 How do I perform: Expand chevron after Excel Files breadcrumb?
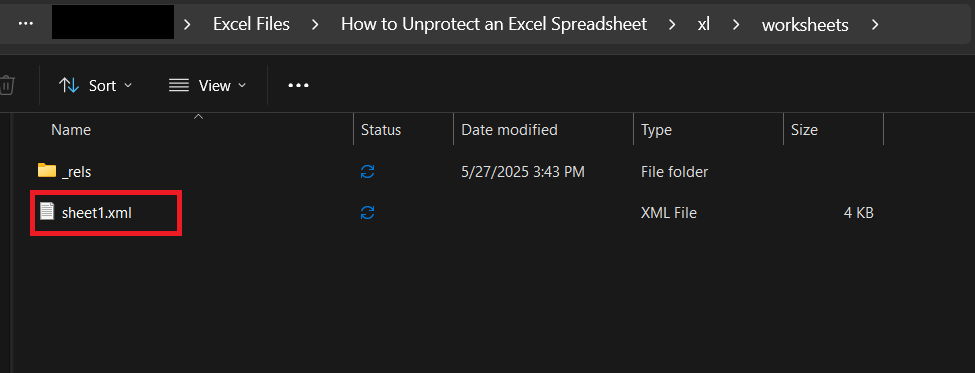click(x=315, y=24)
